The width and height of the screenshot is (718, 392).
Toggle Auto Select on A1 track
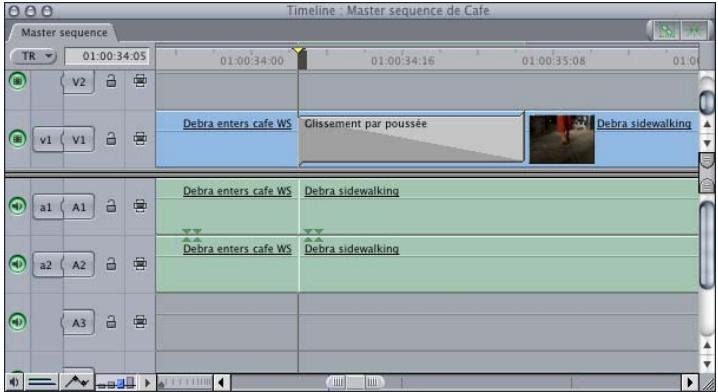(x=140, y=206)
